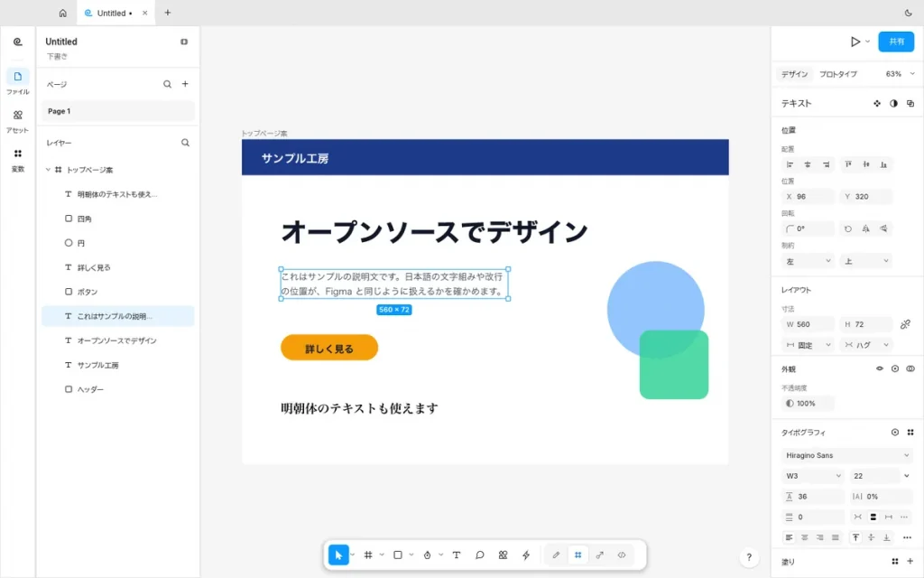Add a new page
924x578 pixels.
coord(185,84)
